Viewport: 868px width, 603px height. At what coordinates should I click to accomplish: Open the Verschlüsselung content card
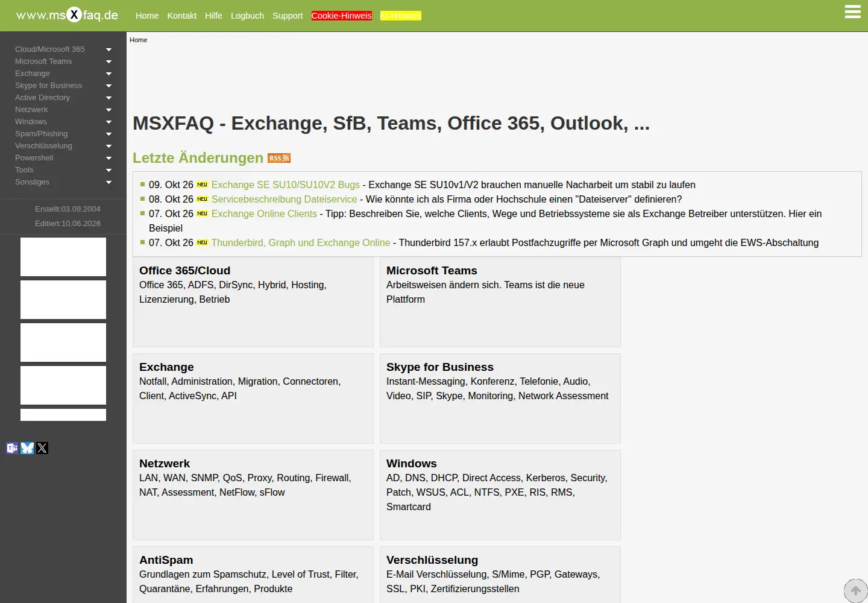tap(500, 575)
